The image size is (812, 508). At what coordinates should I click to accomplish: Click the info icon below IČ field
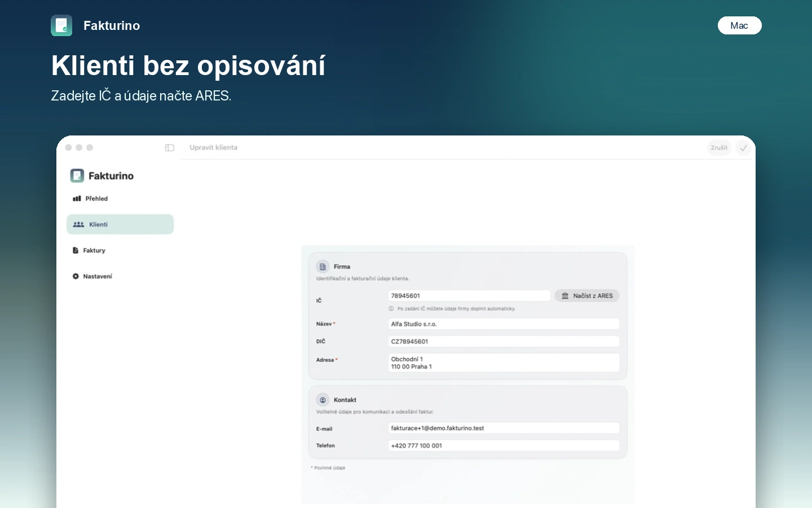391,309
